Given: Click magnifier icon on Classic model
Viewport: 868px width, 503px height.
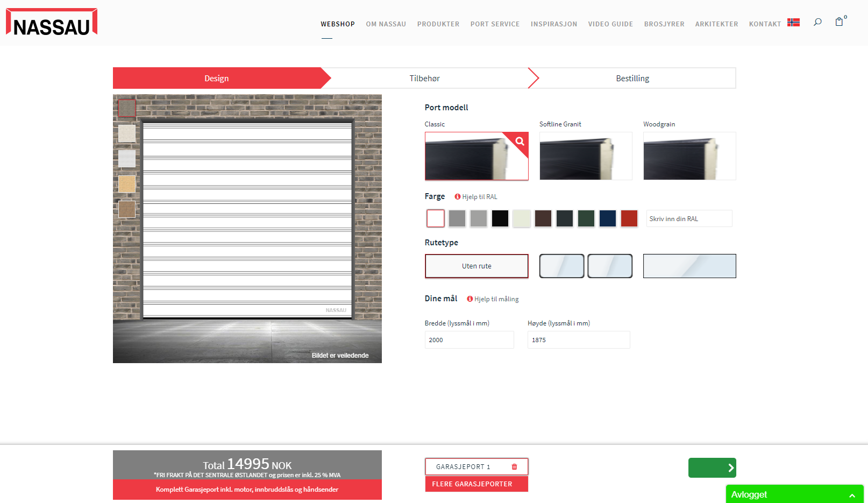Looking at the screenshot, I should tap(520, 141).
